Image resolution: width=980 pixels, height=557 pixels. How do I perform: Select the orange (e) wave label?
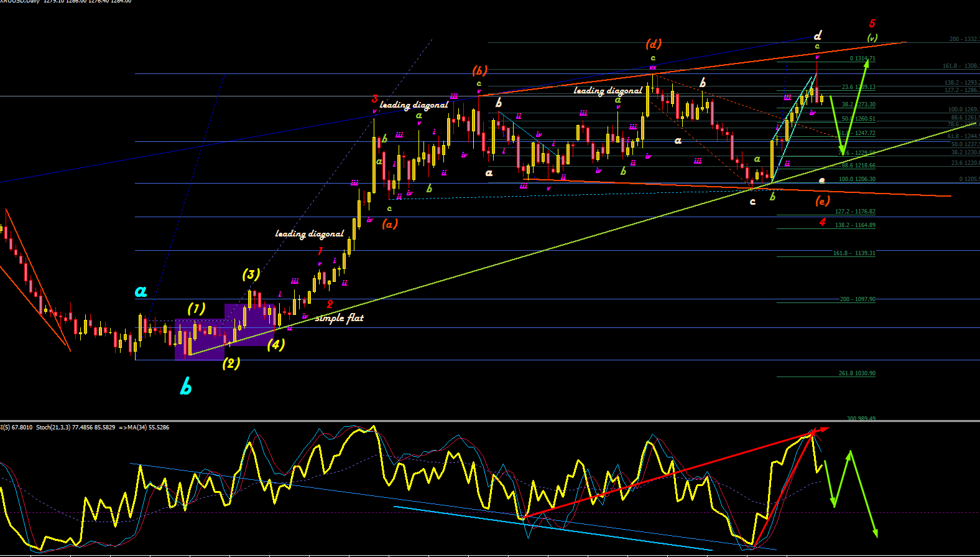822,200
